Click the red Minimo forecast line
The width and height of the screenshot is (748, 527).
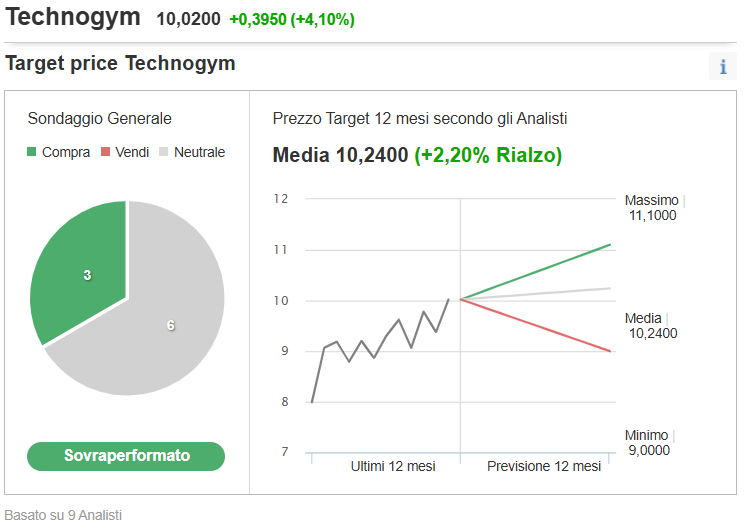(536, 325)
